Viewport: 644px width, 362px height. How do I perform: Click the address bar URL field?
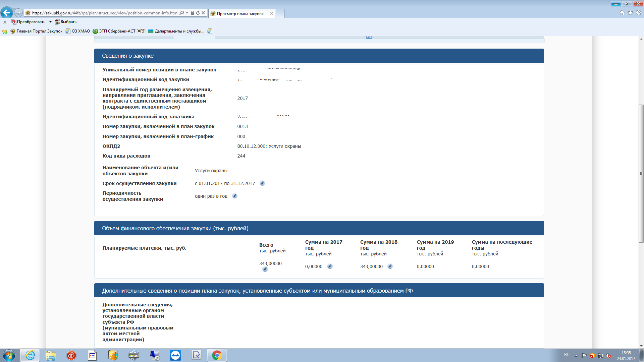click(104, 13)
